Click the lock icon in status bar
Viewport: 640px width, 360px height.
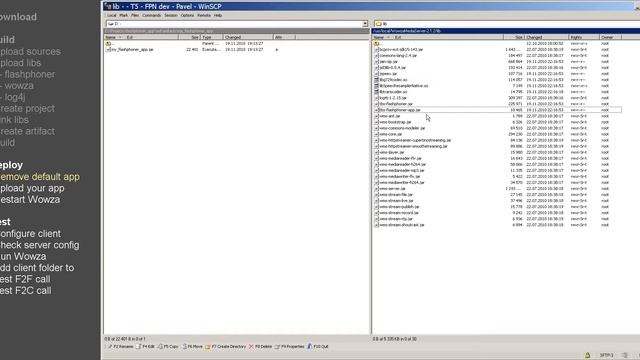click(x=587, y=356)
